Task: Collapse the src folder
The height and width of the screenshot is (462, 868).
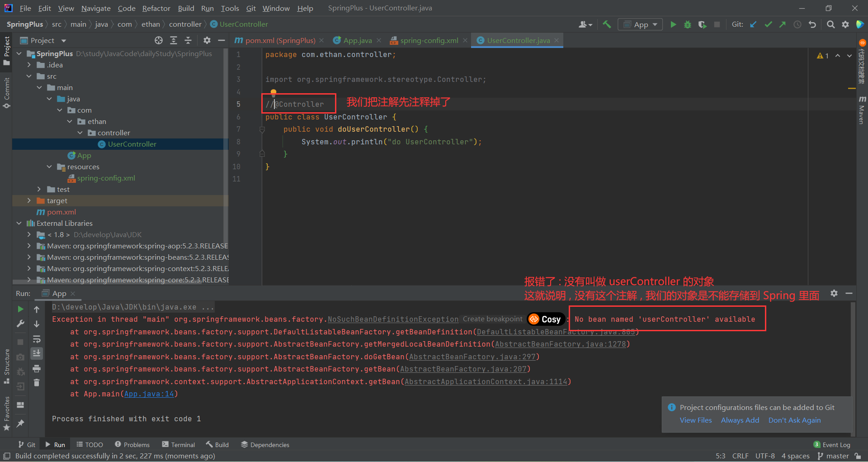Action: pos(29,76)
